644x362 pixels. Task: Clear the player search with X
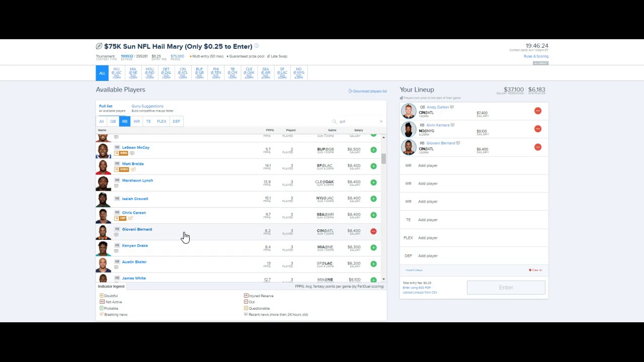click(381, 121)
